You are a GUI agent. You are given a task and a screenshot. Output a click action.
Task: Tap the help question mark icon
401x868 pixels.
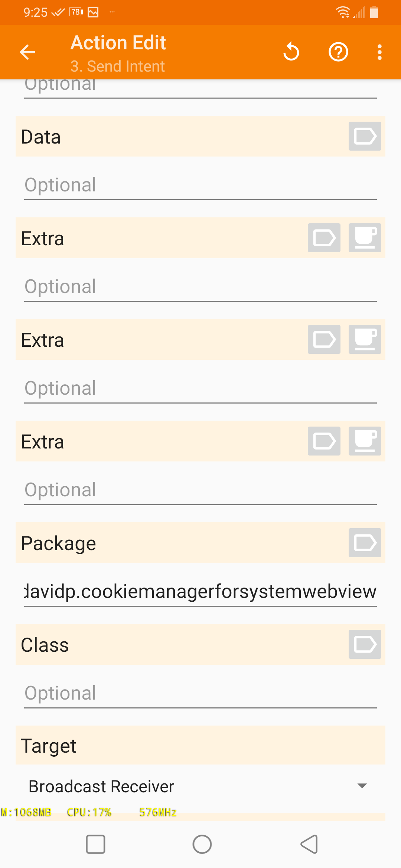[338, 52]
